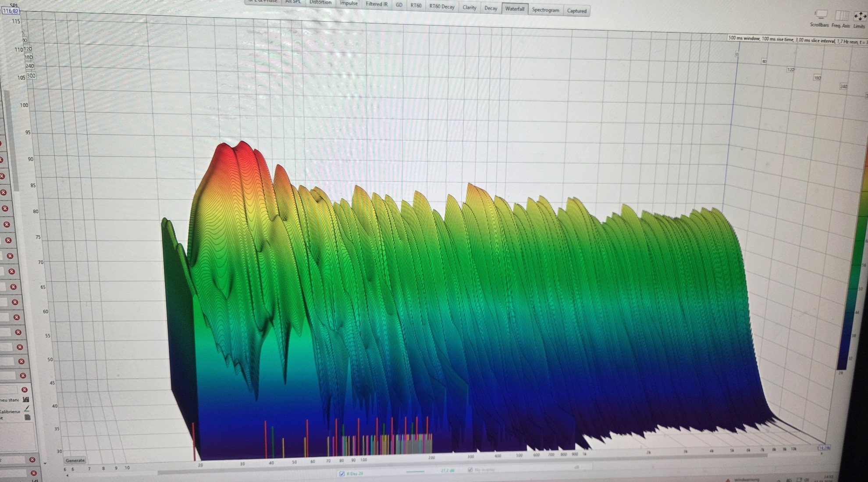Switch to the RT60 Decay tab
Viewport: 868px width, 482px height.
click(x=441, y=7)
